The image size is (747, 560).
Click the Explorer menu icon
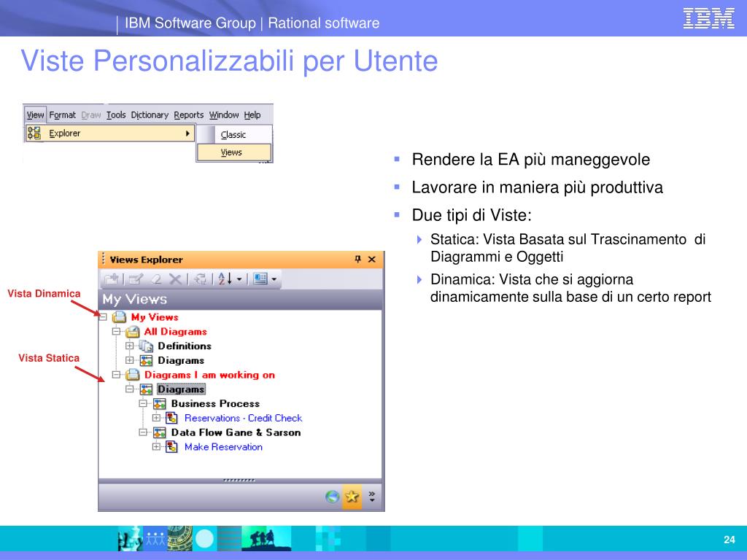point(34,133)
